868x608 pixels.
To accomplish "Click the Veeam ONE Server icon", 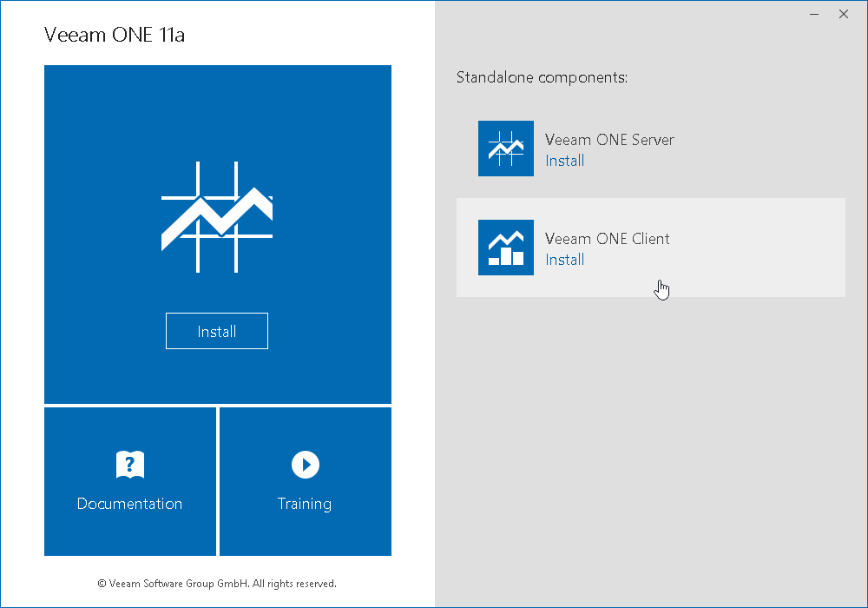I will [x=506, y=149].
